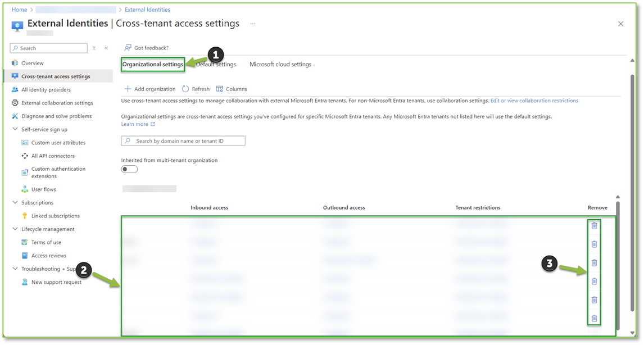The height and width of the screenshot is (345, 644).
Task: Switch to the Default settings tab
Action: (216, 64)
